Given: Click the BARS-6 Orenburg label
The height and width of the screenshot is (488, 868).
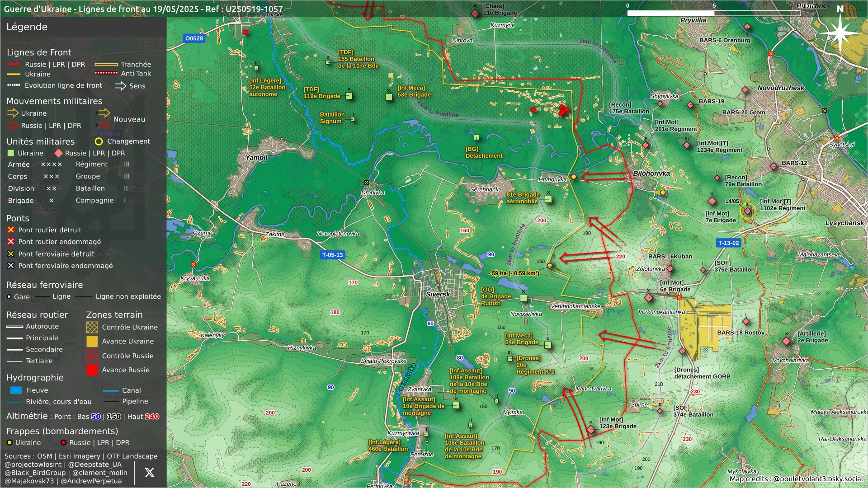Looking at the screenshot, I should click(x=725, y=40).
